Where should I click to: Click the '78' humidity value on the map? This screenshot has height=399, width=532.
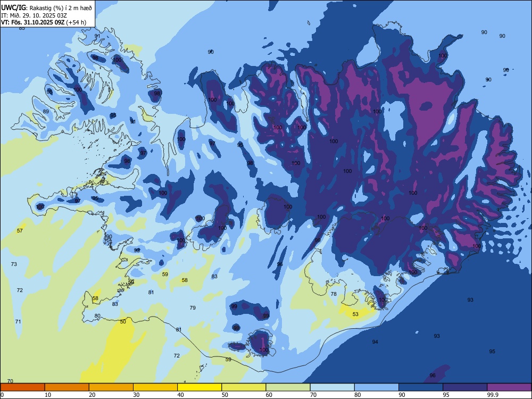pyautogui.click(x=334, y=294)
